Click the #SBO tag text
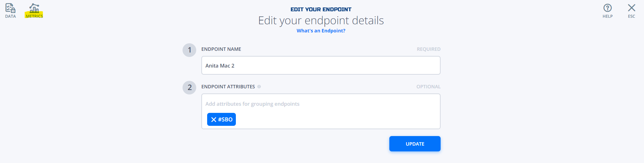Viewport: 644px width, 163px height. 225,119
